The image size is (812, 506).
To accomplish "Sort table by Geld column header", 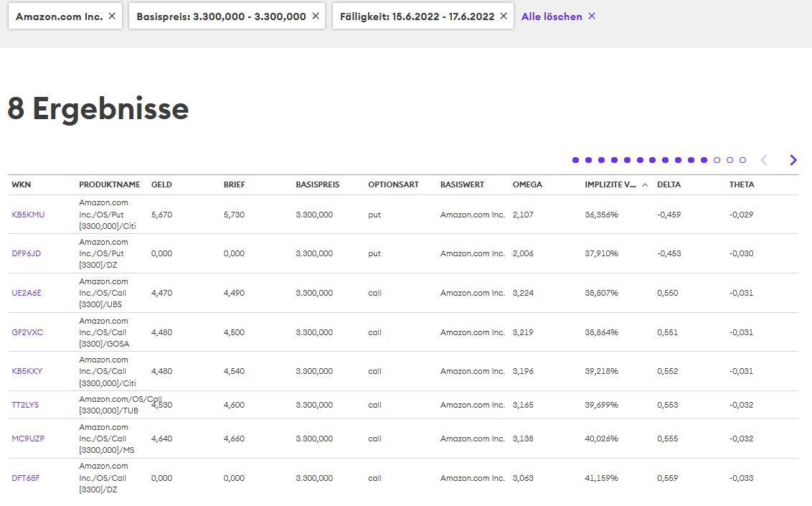I will [x=161, y=184].
